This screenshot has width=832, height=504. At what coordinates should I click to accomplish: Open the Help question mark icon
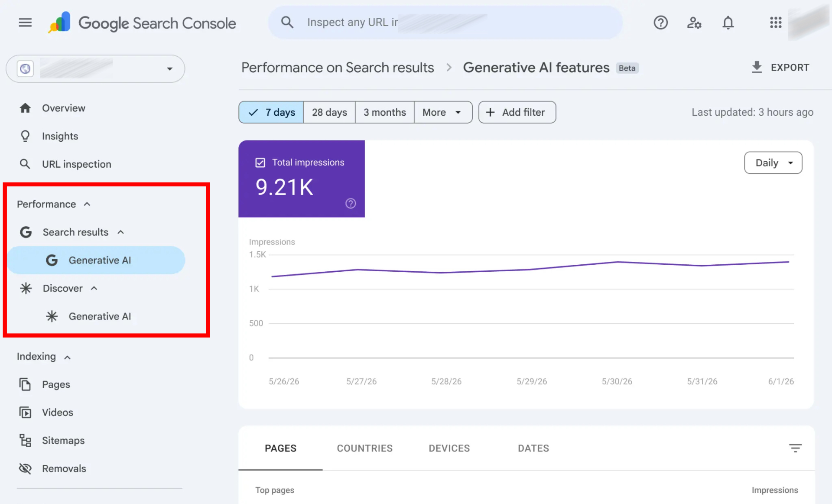click(x=660, y=23)
